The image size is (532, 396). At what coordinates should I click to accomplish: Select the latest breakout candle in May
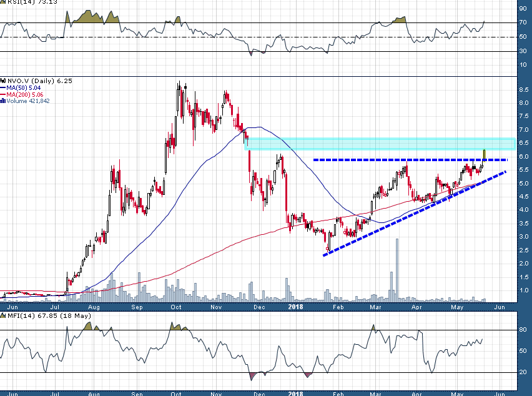(485, 156)
